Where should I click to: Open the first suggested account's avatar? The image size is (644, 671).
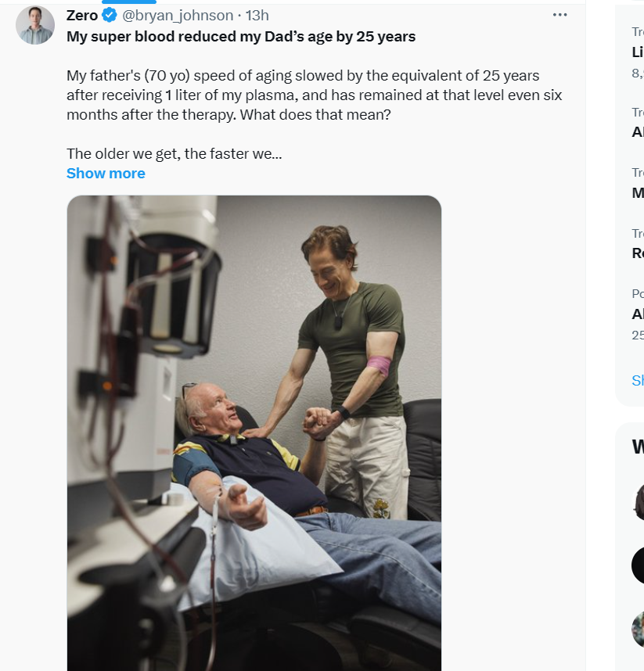639,502
